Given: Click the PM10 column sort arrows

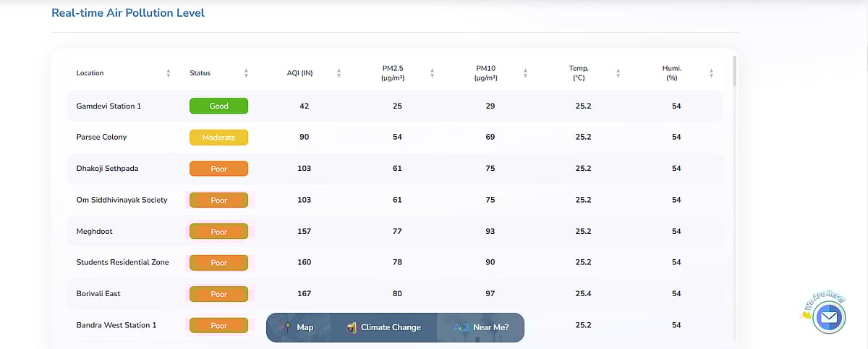Looking at the screenshot, I should [x=525, y=73].
